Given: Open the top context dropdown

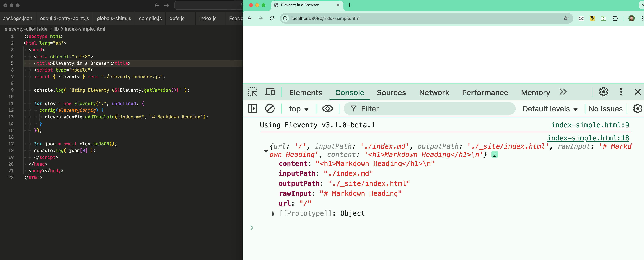Looking at the screenshot, I should coord(299,109).
